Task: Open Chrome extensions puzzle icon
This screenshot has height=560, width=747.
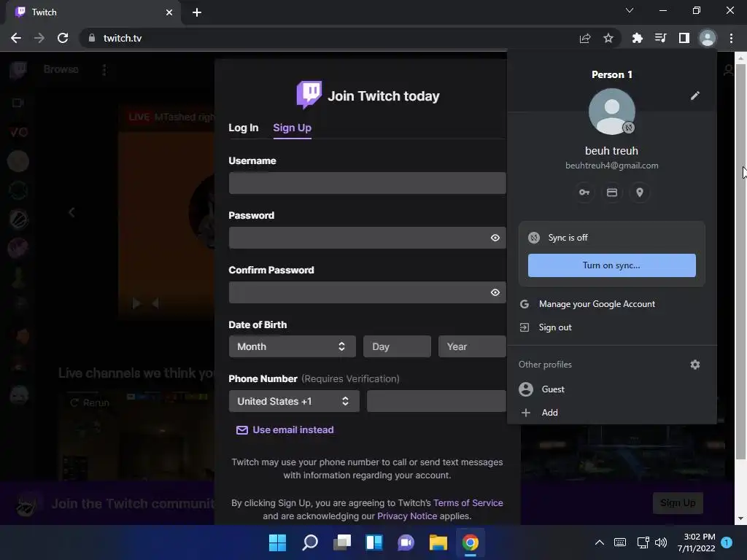Action: tap(637, 38)
